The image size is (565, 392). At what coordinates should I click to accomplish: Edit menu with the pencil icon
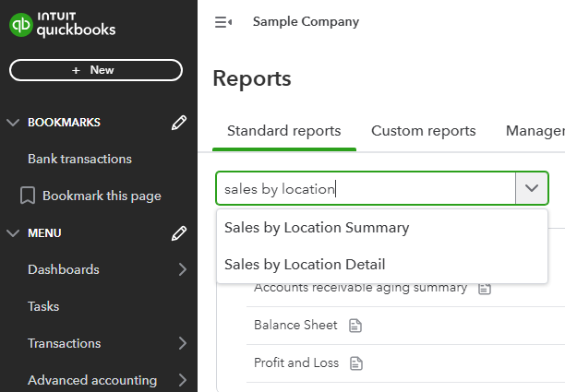coord(179,233)
